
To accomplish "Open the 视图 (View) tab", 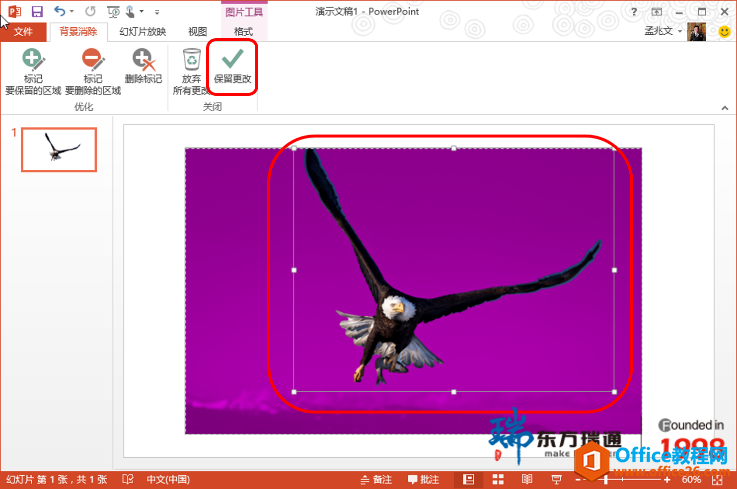I will click(x=197, y=32).
